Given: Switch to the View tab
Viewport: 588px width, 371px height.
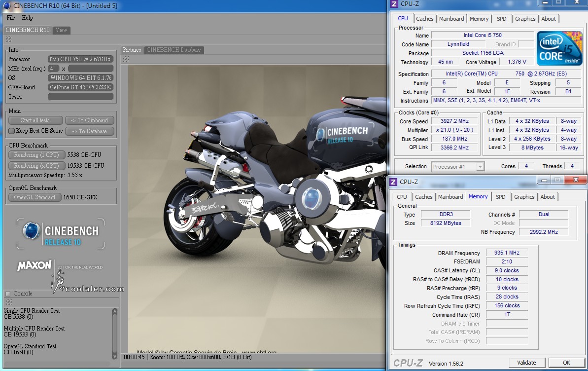Looking at the screenshot, I should [61, 30].
